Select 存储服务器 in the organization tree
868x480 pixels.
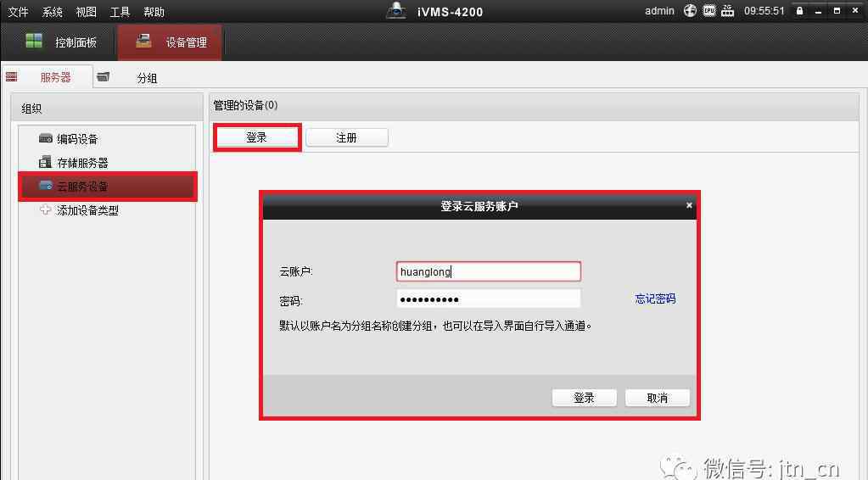(81, 163)
